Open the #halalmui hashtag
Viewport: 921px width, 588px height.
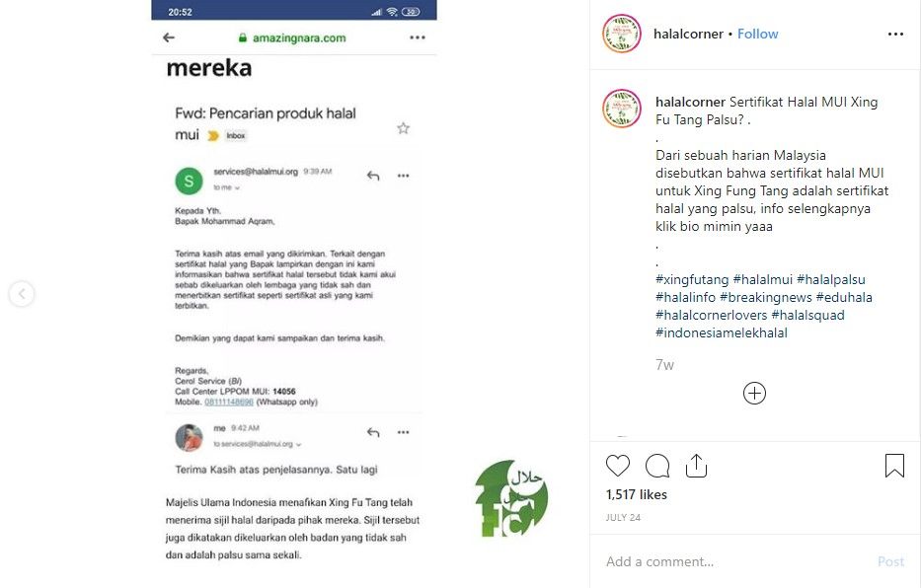[762, 280]
